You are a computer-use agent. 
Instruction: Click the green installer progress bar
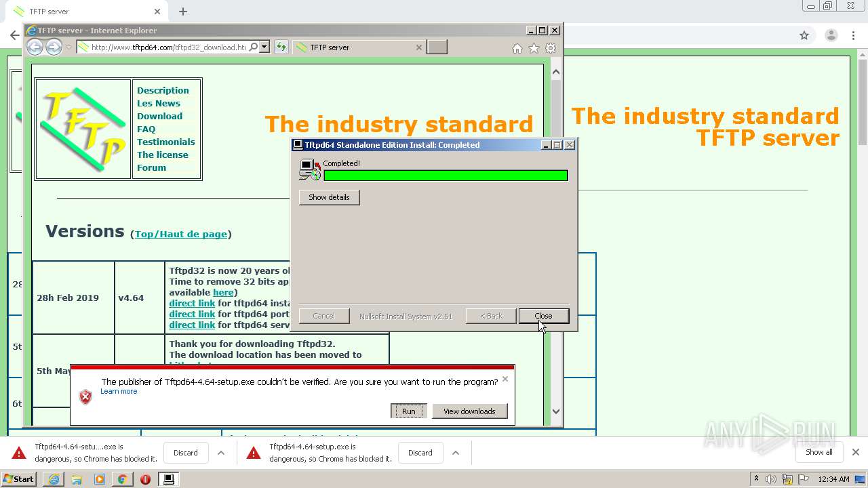coord(446,176)
